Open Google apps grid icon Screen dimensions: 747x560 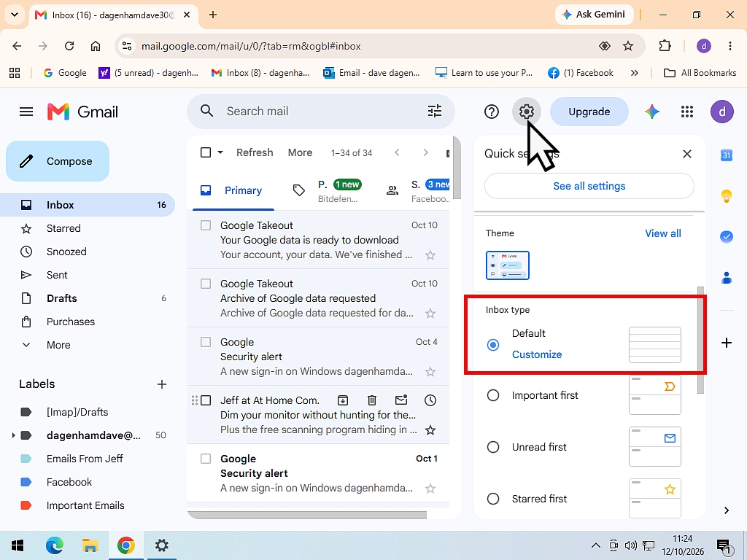click(687, 112)
